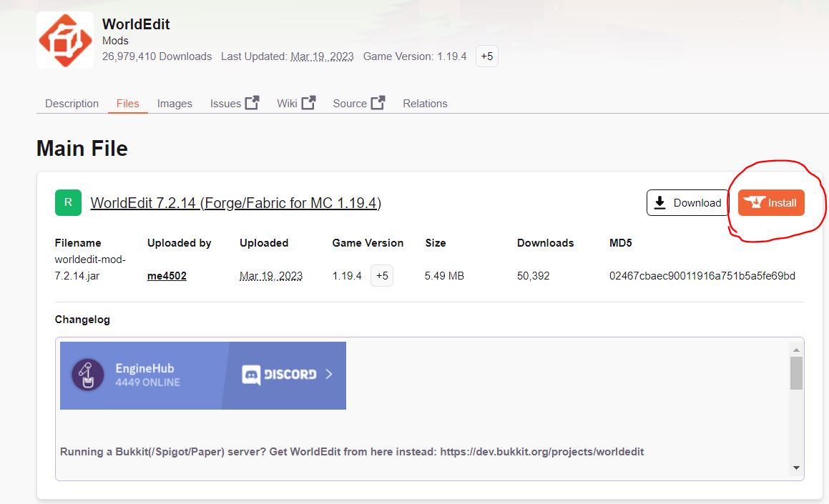The image size is (829, 504).
Task: Click scrollbar down arrow in changelog
Action: [796, 468]
